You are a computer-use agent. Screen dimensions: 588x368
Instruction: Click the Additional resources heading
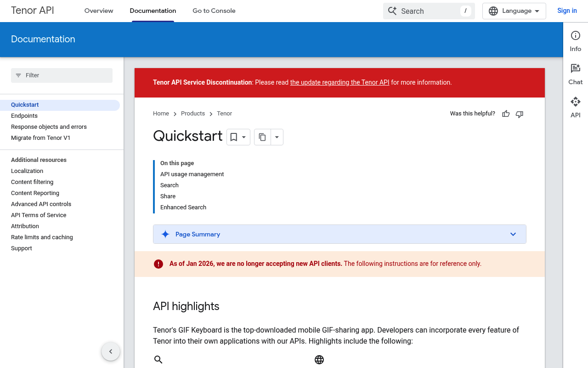(x=39, y=160)
